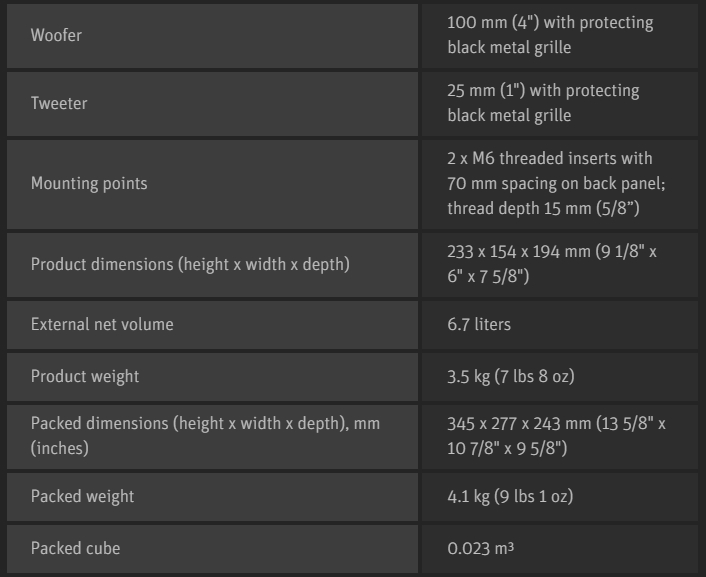Click the External net volume label

pyautogui.click(x=102, y=325)
